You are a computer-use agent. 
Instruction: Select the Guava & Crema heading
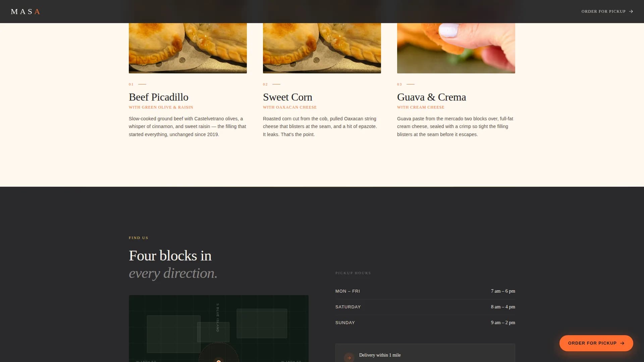point(431,97)
